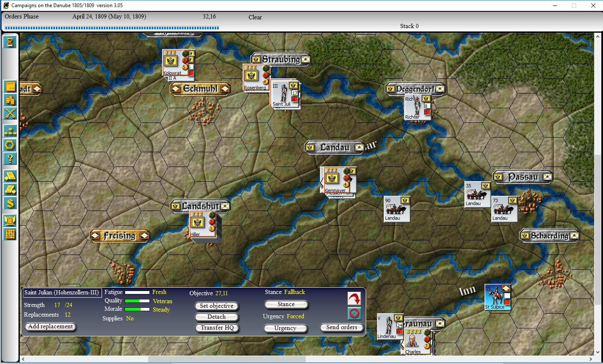Click the vertical map scrollbar thumb

coord(598,231)
